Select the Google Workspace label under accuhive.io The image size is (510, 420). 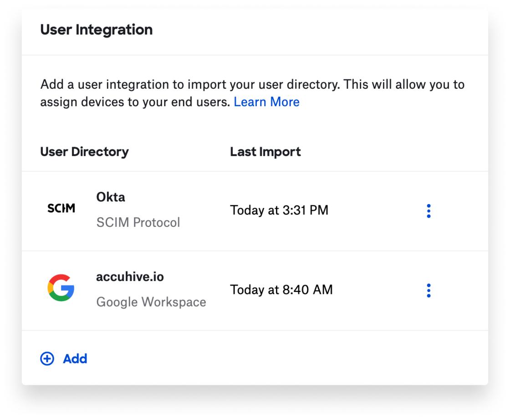tap(151, 302)
